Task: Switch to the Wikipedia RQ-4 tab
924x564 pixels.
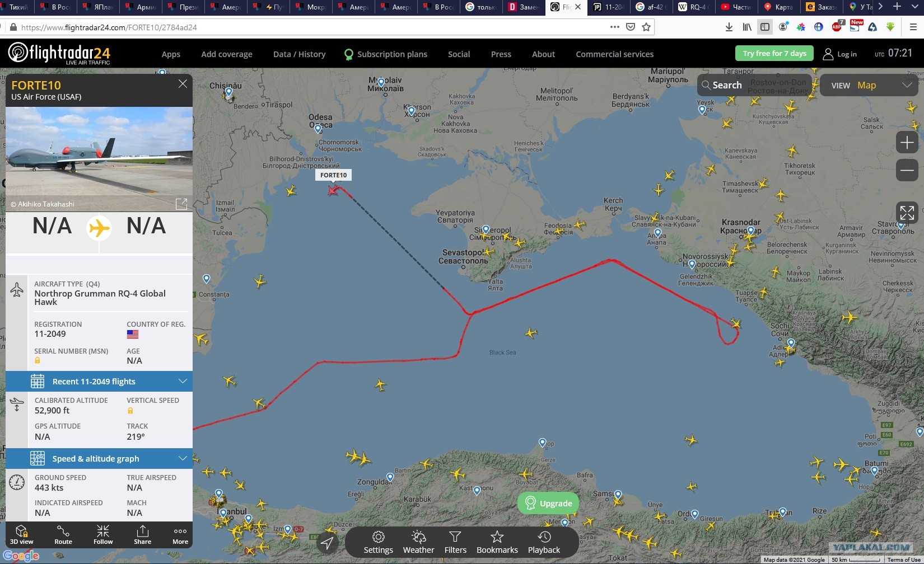Action: [693, 7]
